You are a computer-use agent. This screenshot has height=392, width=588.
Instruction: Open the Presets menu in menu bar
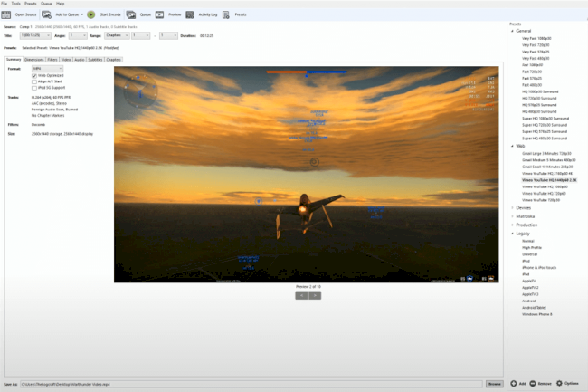[31, 4]
